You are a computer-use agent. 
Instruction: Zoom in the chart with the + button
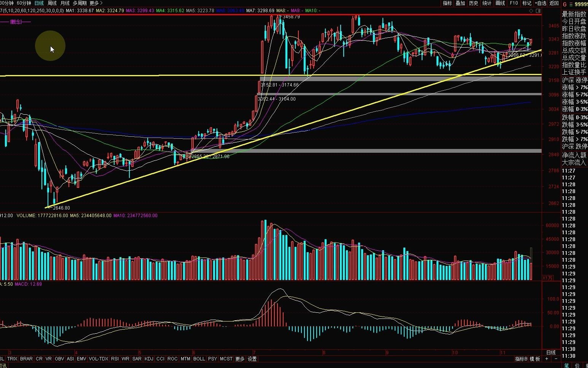547,359
